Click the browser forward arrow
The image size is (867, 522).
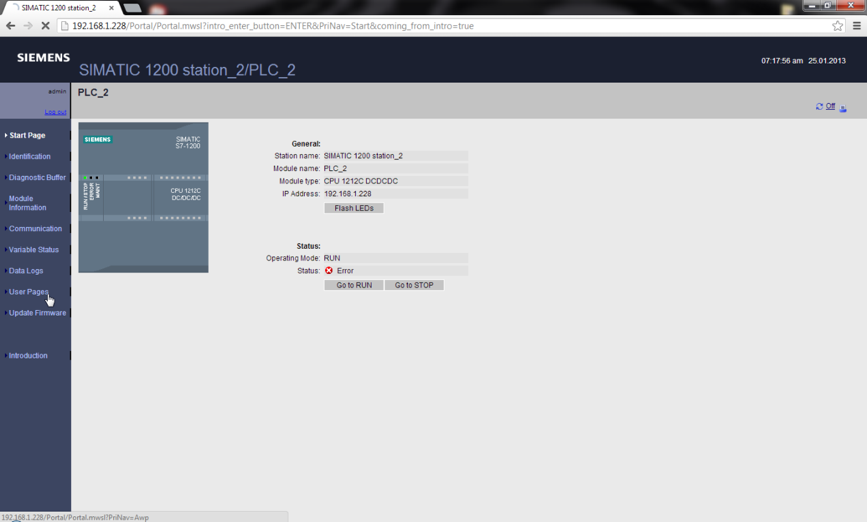(x=28, y=25)
